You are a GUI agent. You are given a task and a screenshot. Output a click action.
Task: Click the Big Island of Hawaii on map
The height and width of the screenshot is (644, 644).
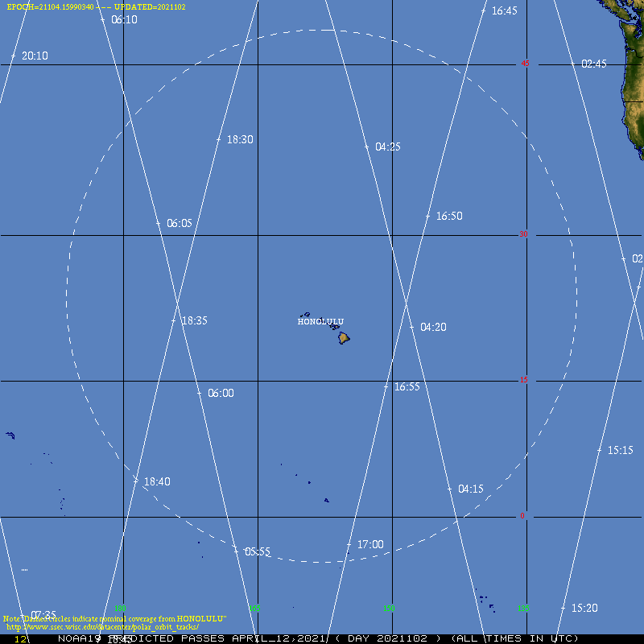point(344,338)
